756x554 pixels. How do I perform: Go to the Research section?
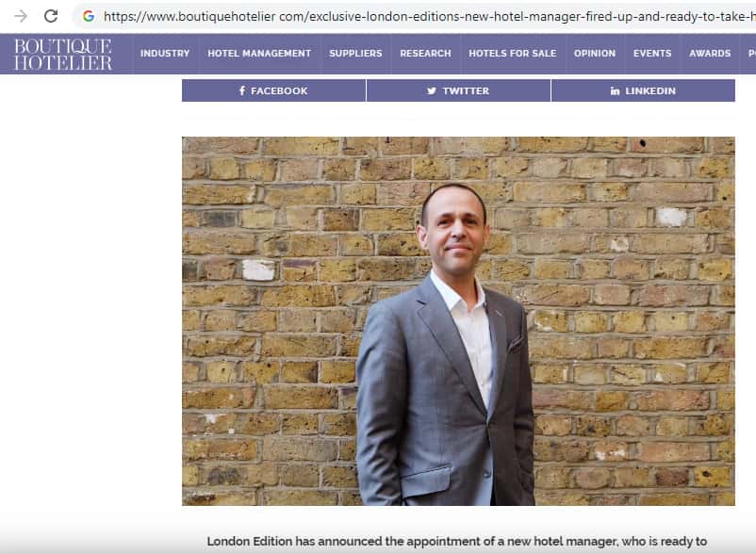tap(425, 54)
